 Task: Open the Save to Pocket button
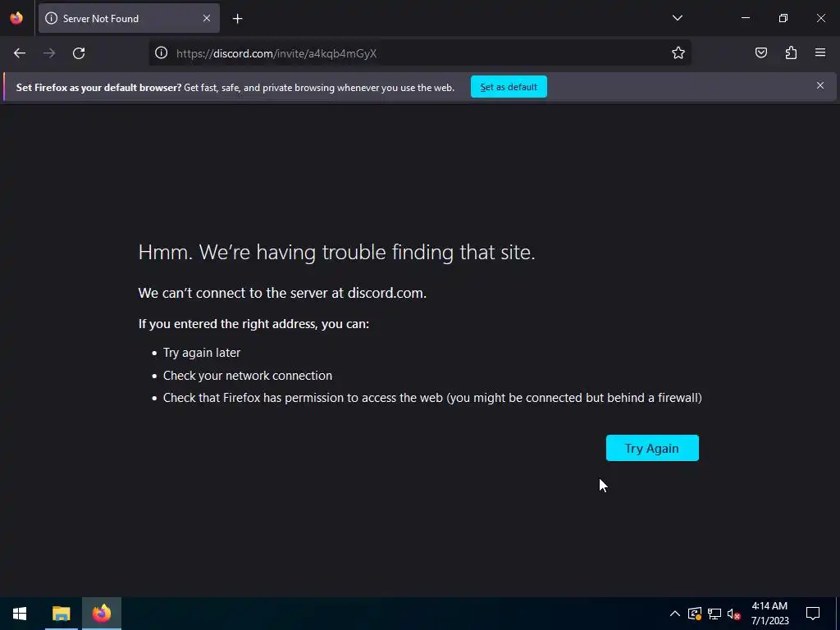[761, 53]
